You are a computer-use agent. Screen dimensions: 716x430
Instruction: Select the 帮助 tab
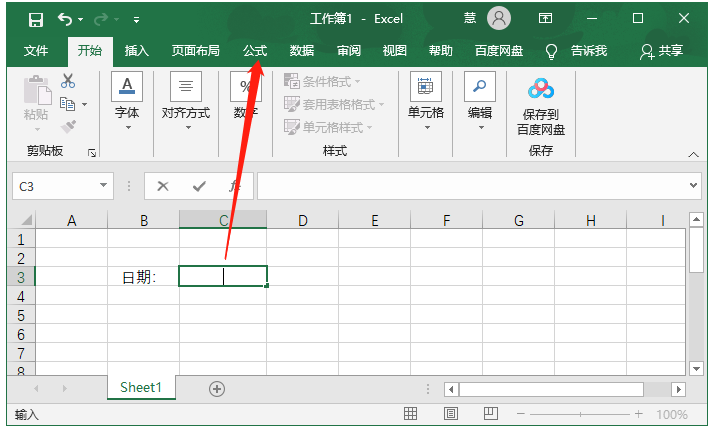pos(441,50)
